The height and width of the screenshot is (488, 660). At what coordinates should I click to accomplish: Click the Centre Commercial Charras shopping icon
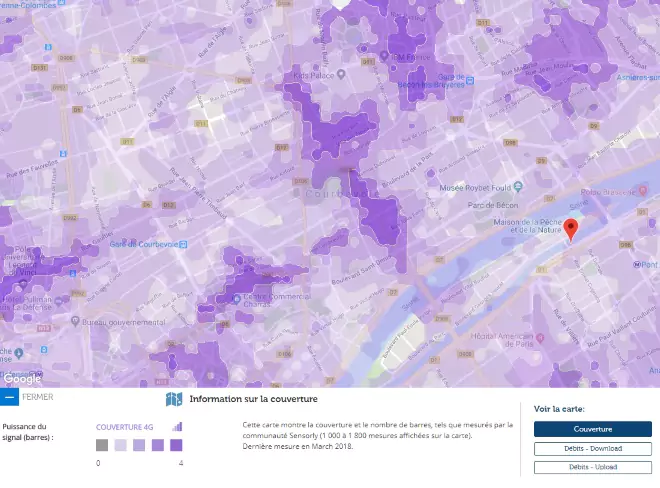pos(236,299)
